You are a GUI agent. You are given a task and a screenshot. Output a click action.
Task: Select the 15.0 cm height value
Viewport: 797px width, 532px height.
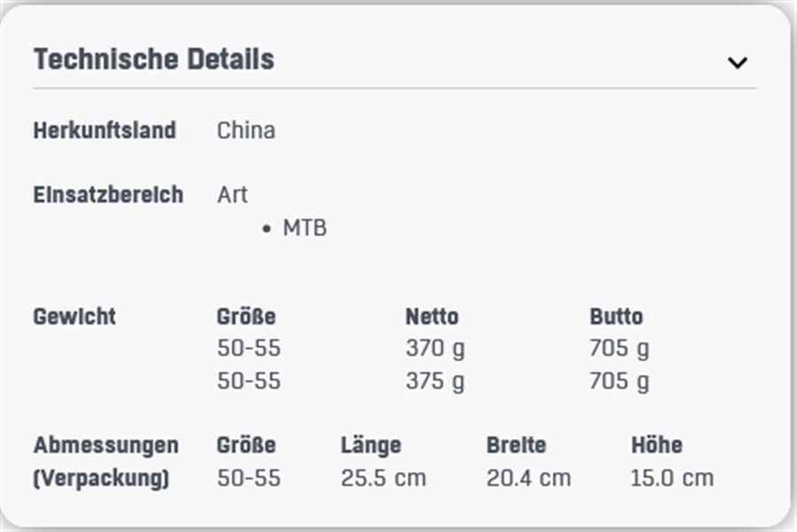[672, 478]
